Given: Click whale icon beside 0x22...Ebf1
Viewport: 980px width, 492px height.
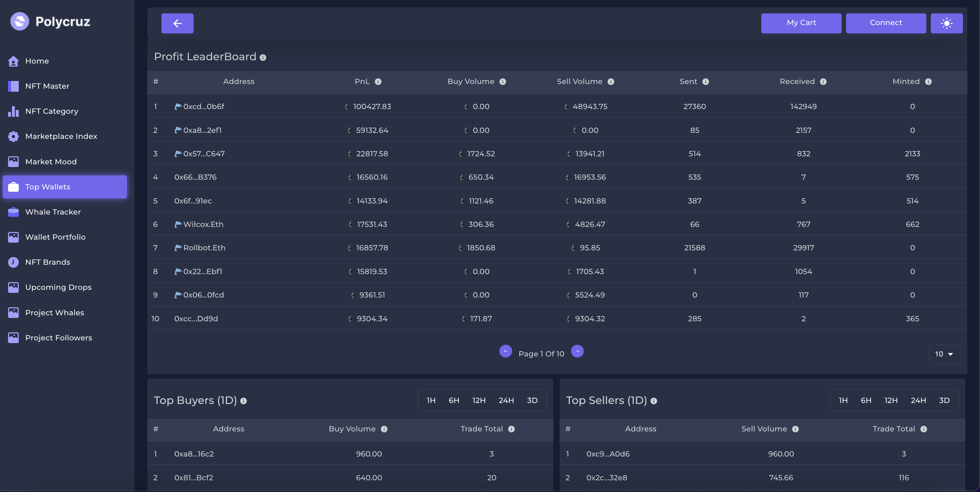Looking at the screenshot, I should [178, 271].
